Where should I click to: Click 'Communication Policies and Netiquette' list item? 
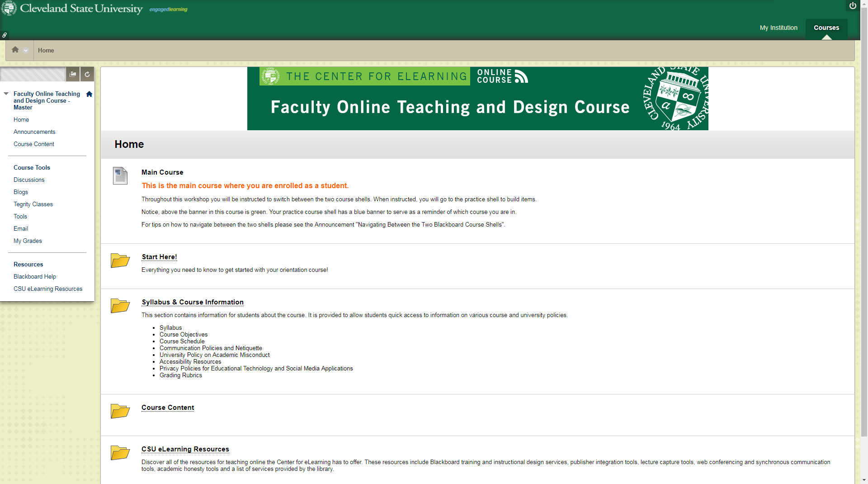pyautogui.click(x=211, y=348)
